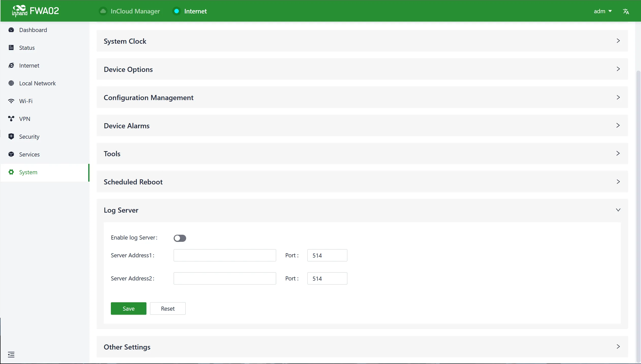
Task: Expand the Device Options section chevron
Action: (x=618, y=69)
